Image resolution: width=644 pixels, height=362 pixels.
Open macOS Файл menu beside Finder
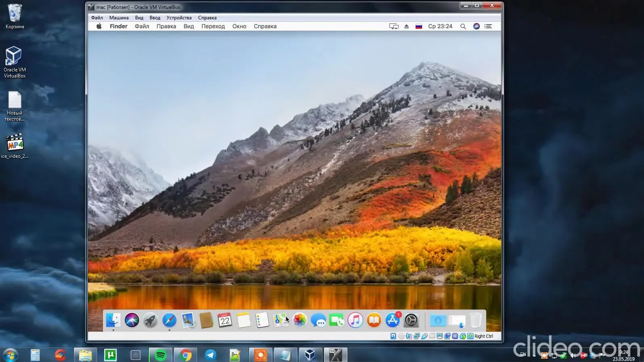coord(142,26)
